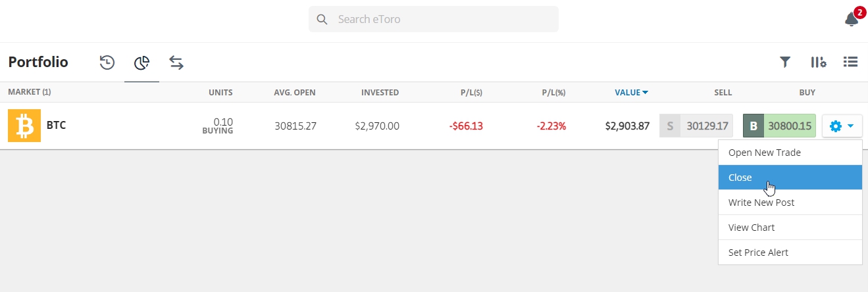The height and width of the screenshot is (292, 868).
Task: Open the notifications bell icon
Action: point(852,19)
